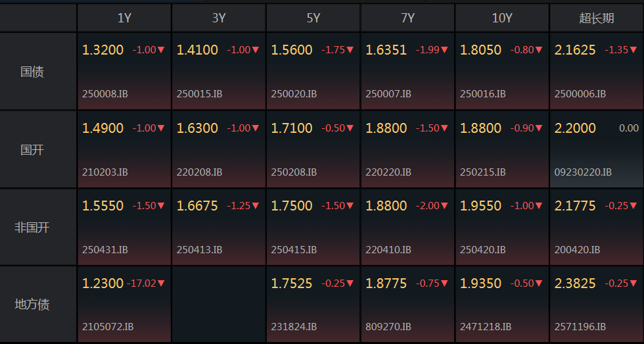Click the 10Y column header
This screenshot has height=344, width=644.
click(x=502, y=18)
